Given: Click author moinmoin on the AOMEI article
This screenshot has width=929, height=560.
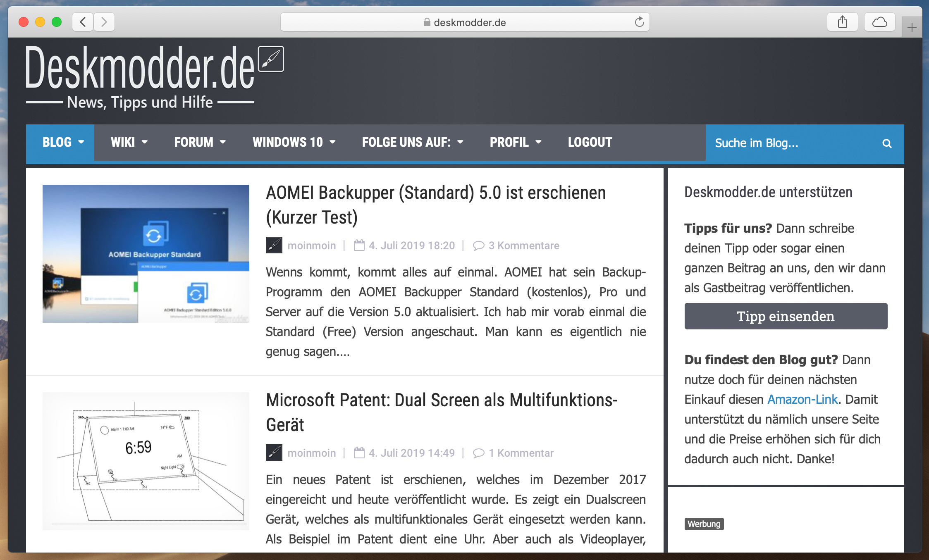Looking at the screenshot, I should point(312,245).
